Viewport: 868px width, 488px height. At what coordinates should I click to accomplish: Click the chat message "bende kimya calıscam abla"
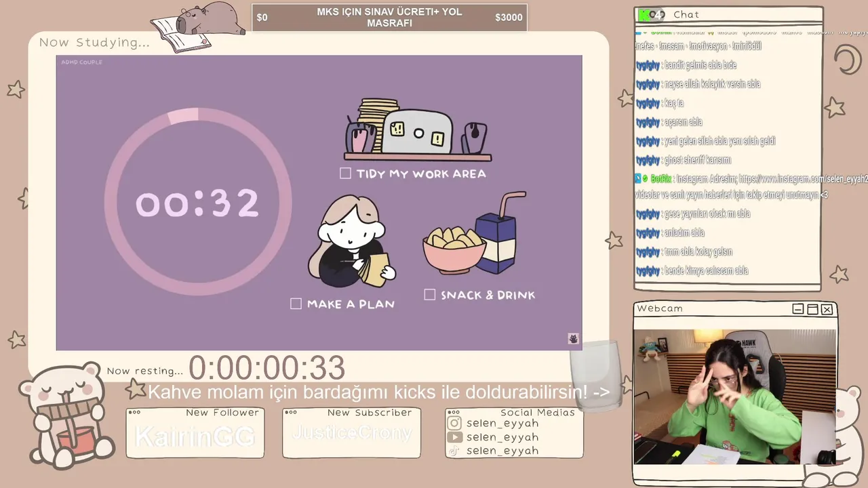click(x=706, y=270)
